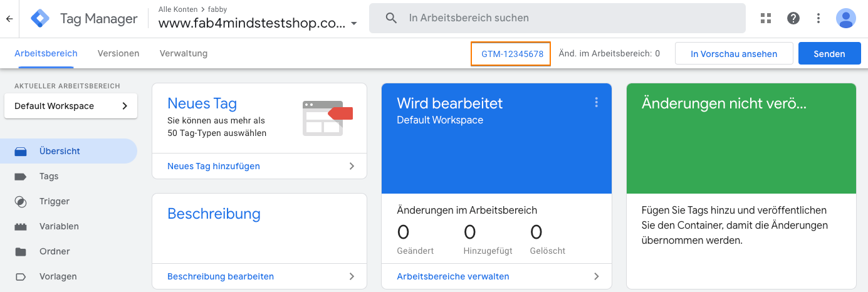Open Tags from sidebar
The height and width of the screenshot is (292, 868).
pyautogui.click(x=48, y=176)
